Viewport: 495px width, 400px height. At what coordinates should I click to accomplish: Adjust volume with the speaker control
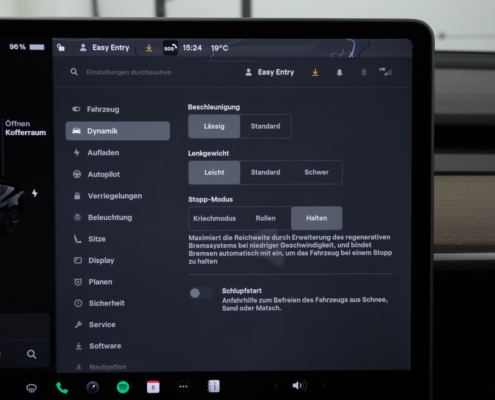pyautogui.click(x=299, y=386)
